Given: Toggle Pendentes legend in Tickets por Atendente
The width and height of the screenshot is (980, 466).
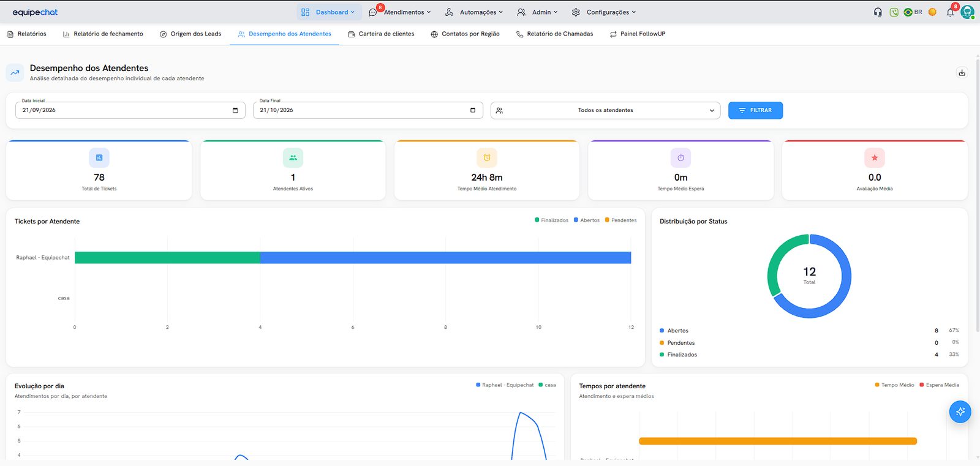Looking at the screenshot, I should (x=620, y=220).
